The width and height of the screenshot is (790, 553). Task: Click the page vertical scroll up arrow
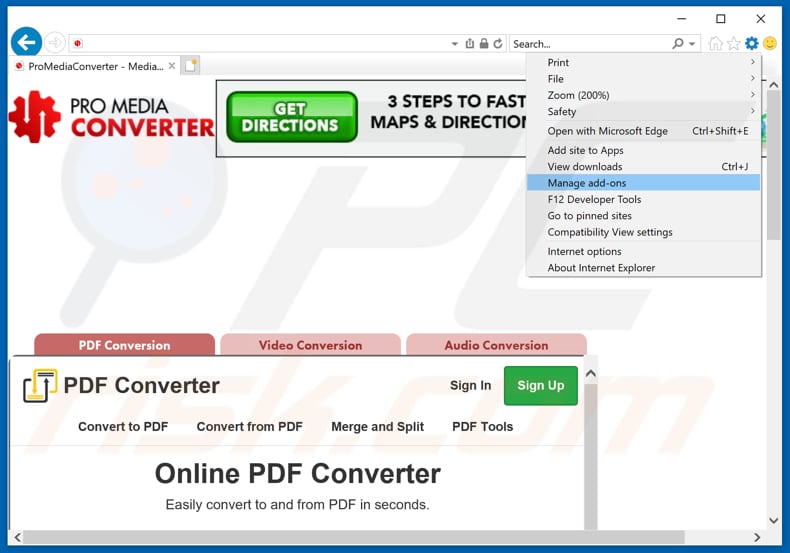(774, 85)
